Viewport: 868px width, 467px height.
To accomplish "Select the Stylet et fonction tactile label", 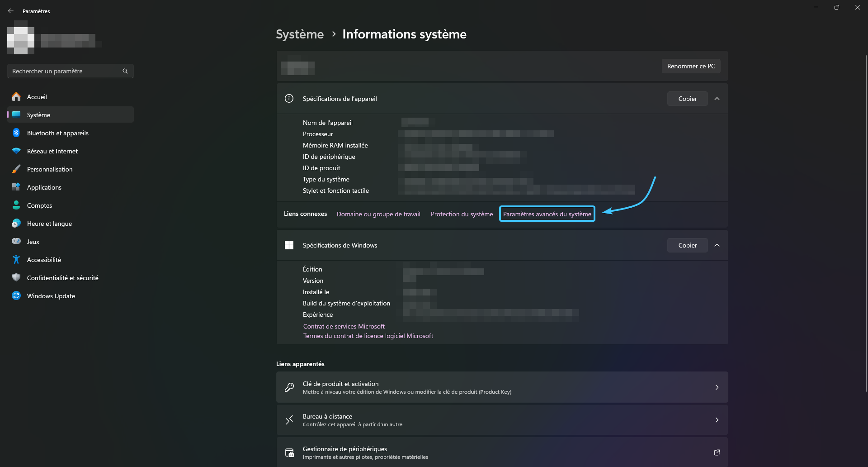I will [x=335, y=191].
